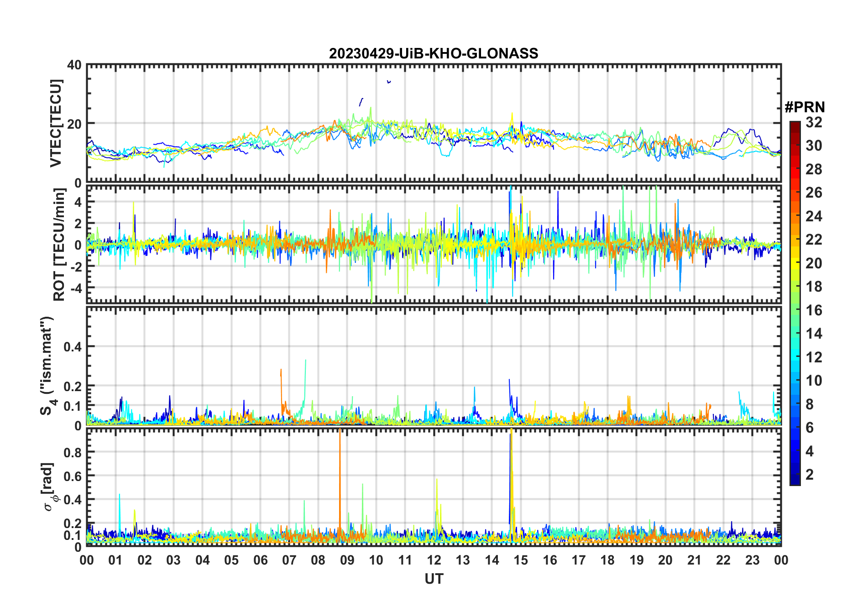This screenshot has width=868, height=607.
Task: Pick the green section of colorbar near 16
Action: point(795,310)
